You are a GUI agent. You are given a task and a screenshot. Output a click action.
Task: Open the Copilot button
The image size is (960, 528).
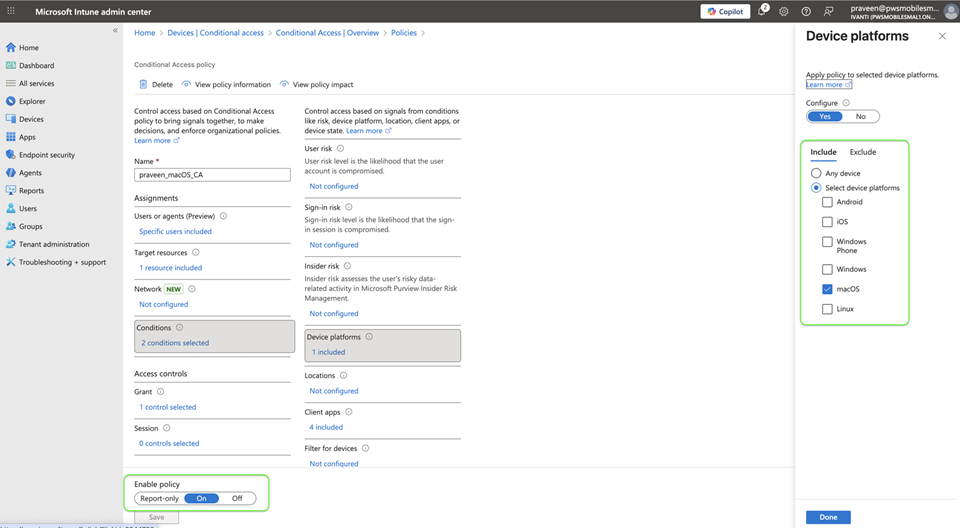(725, 12)
